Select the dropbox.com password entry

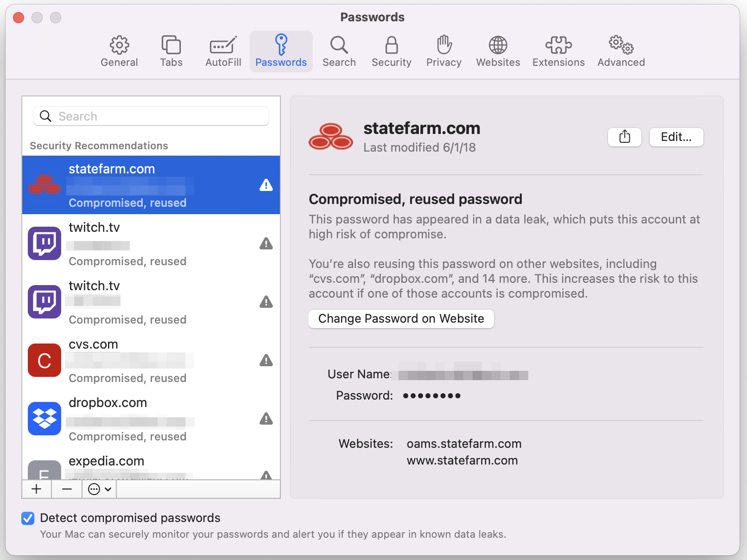pyautogui.click(x=151, y=419)
